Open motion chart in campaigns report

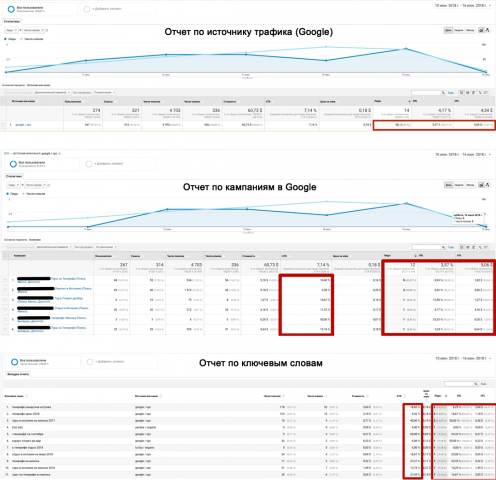[x=487, y=185]
